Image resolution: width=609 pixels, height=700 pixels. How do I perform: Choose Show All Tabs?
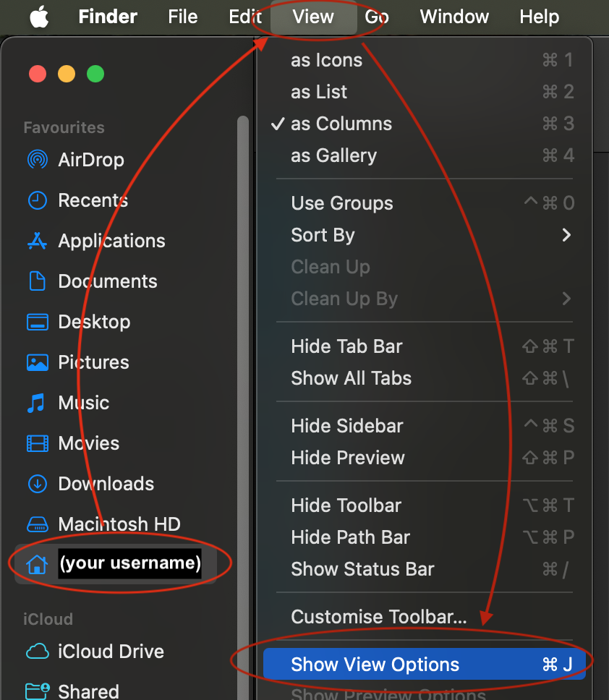pyautogui.click(x=424, y=378)
